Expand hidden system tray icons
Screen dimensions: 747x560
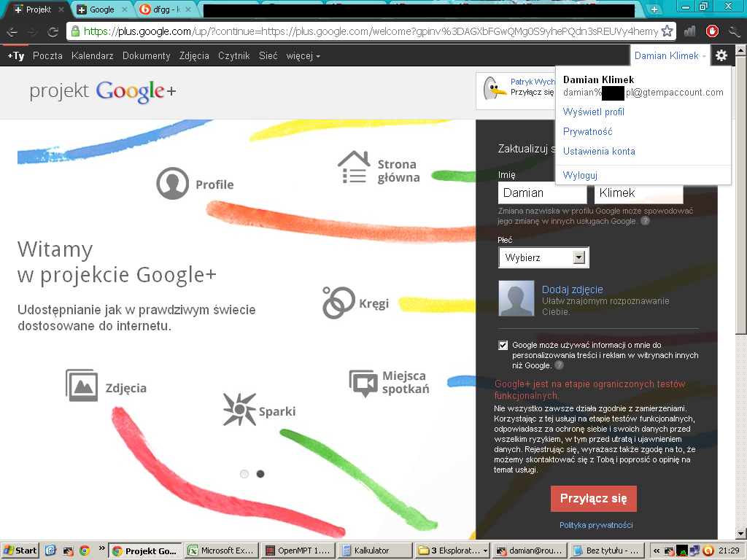(x=657, y=551)
